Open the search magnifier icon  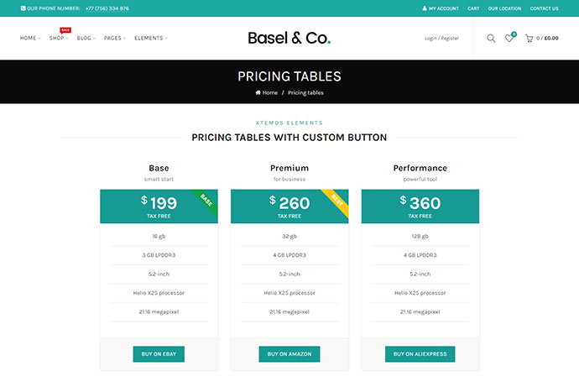(x=491, y=38)
